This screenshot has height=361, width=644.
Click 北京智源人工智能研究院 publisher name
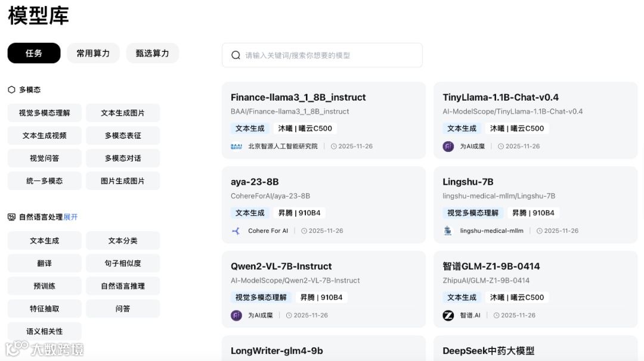tap(283, 146)
